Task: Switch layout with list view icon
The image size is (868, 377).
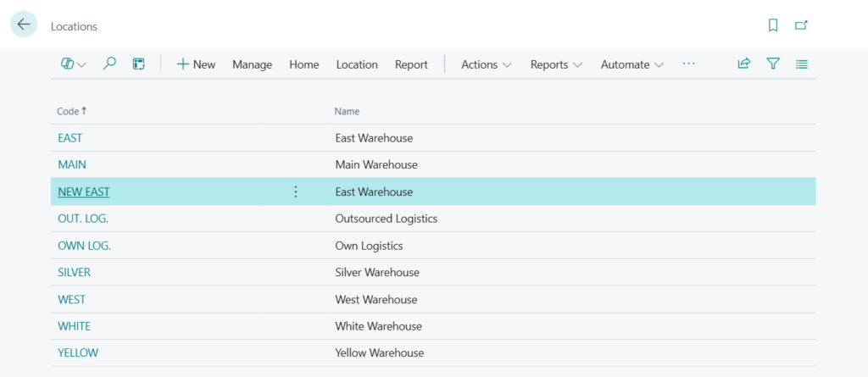Action: point(802,64)
